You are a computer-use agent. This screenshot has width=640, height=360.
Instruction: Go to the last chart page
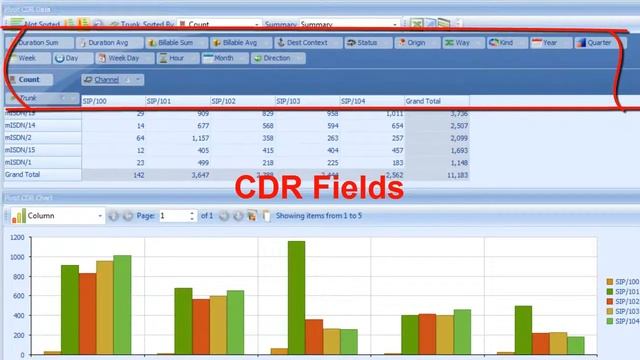(238, 216)
